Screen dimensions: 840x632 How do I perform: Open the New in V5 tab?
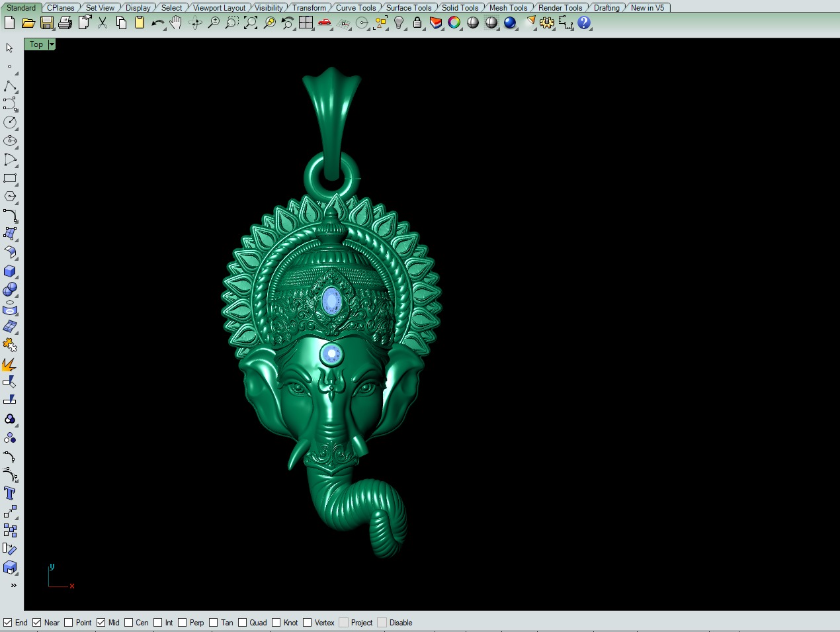pos(648,8)
